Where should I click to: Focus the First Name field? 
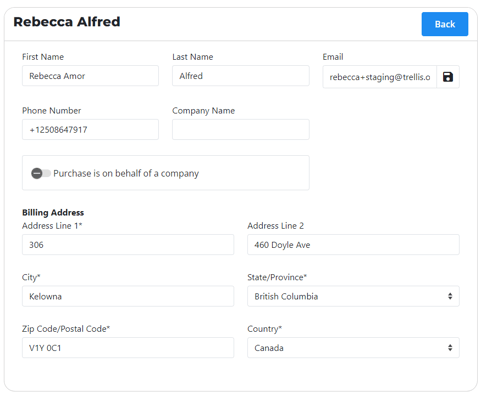click(x=90, y=76)
